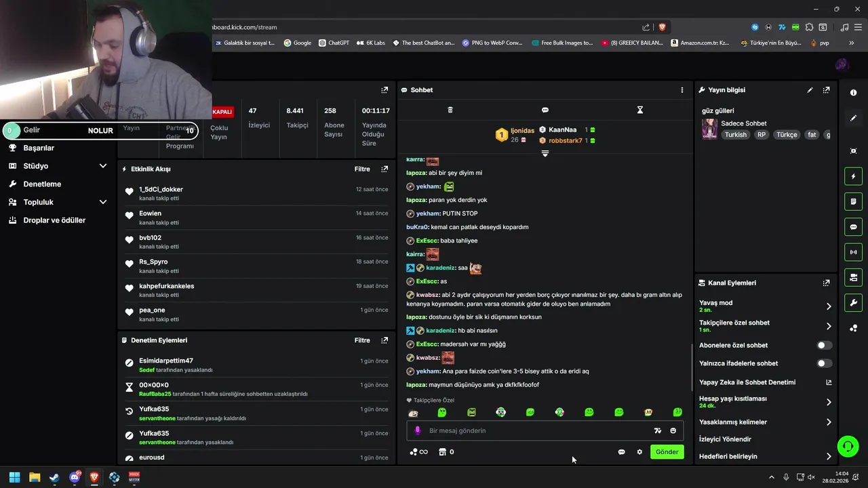Click the Brave shields icon in address bar
This screenshot has width=868, height=488.
coord(662,27)
